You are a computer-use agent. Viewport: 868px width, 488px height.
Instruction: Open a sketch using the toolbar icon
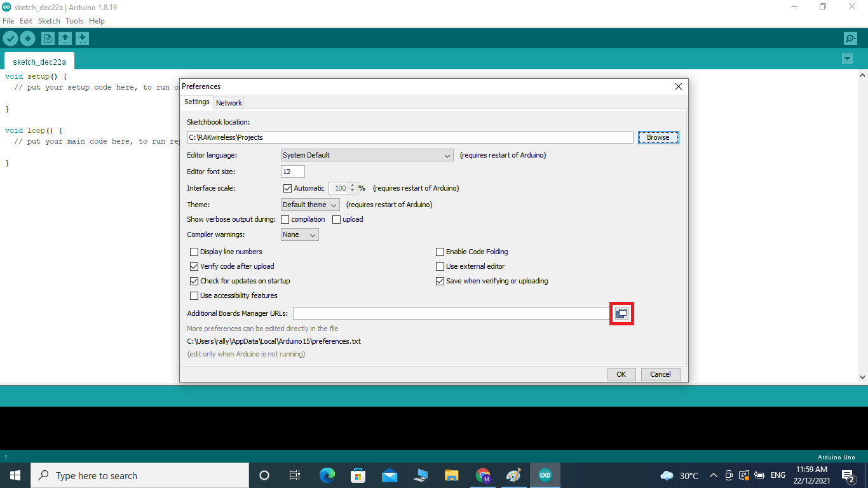[x=65, y=38]
